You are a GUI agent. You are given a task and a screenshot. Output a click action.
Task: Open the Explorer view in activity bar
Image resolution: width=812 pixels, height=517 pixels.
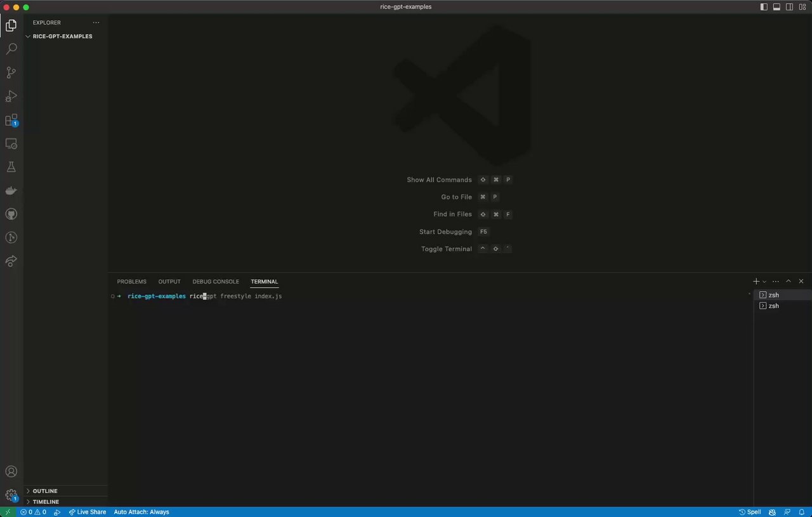point(11,26)
